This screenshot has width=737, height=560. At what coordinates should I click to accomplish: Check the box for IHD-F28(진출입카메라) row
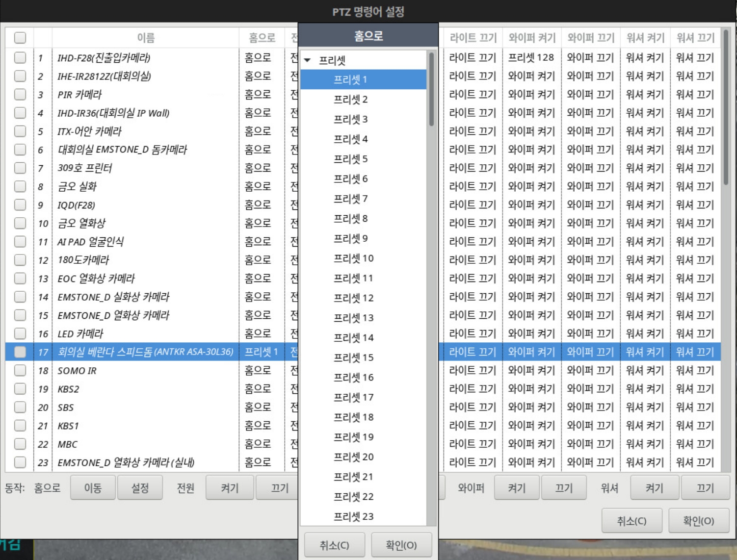coord(20,58)
